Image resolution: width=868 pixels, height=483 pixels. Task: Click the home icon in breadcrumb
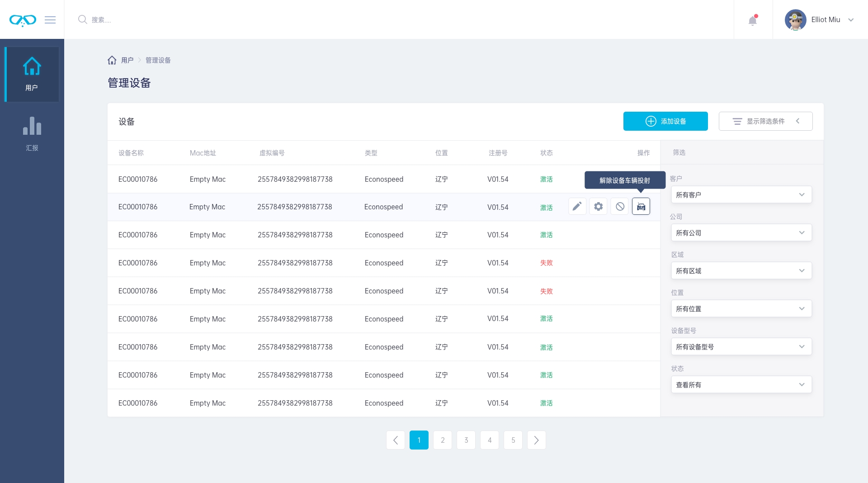pyautogui.click(x=112, y=60)
